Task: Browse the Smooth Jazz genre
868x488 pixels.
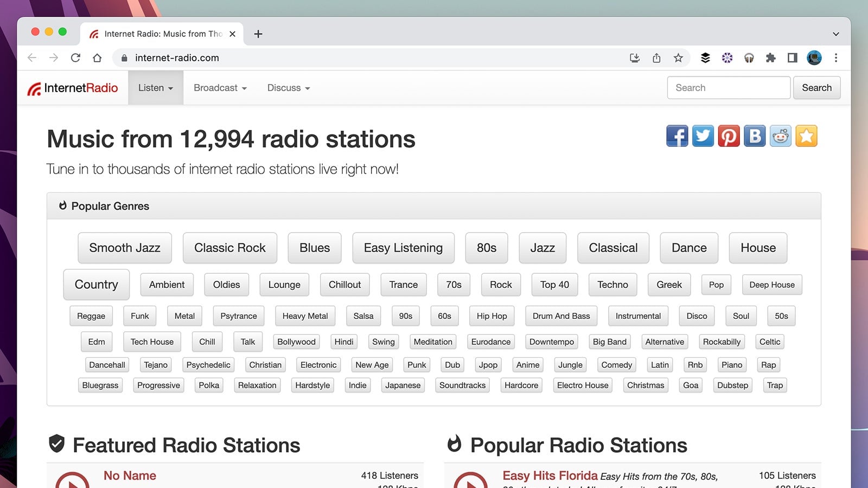Action: tap(124, 248)
